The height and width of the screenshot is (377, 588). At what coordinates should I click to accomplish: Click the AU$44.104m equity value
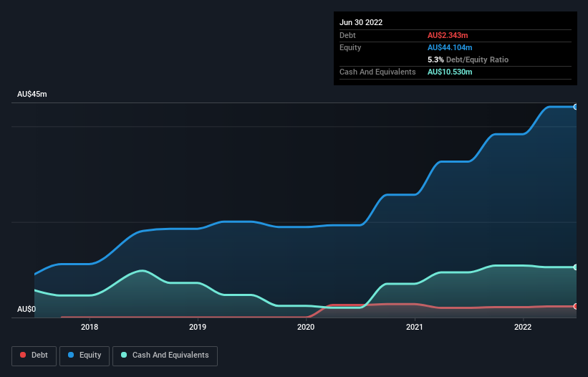[x=450, y=47]
